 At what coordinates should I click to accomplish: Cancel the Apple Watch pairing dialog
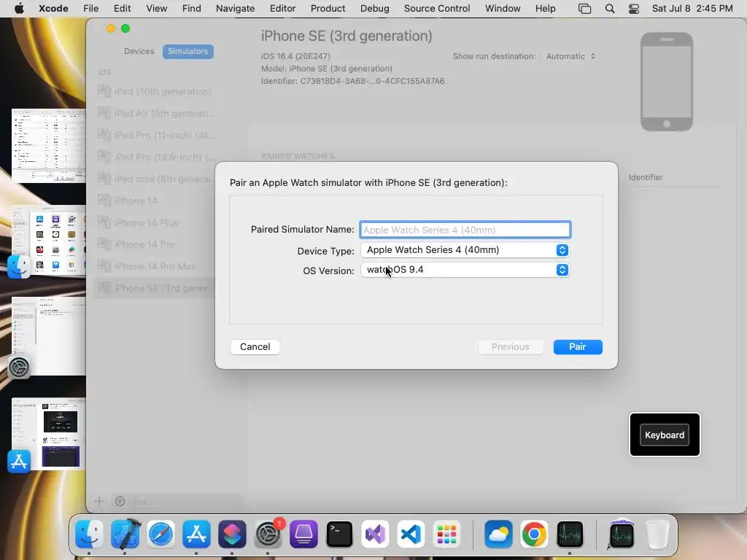coord(255,346)
